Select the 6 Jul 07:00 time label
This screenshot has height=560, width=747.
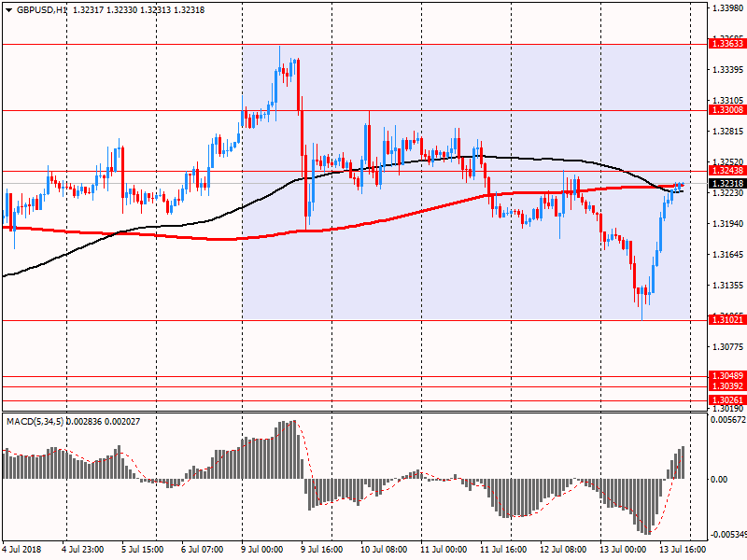pos(202,550)
